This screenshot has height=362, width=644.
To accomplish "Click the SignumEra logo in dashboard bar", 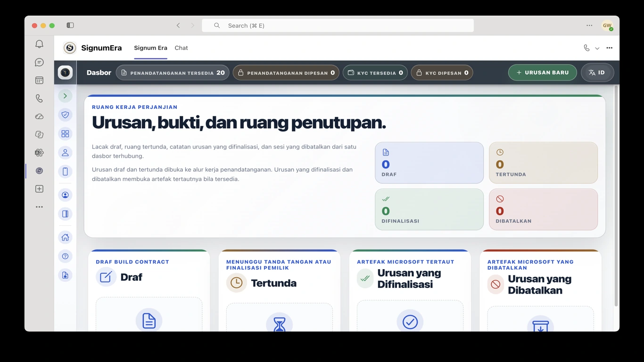I will coord(65,72).
